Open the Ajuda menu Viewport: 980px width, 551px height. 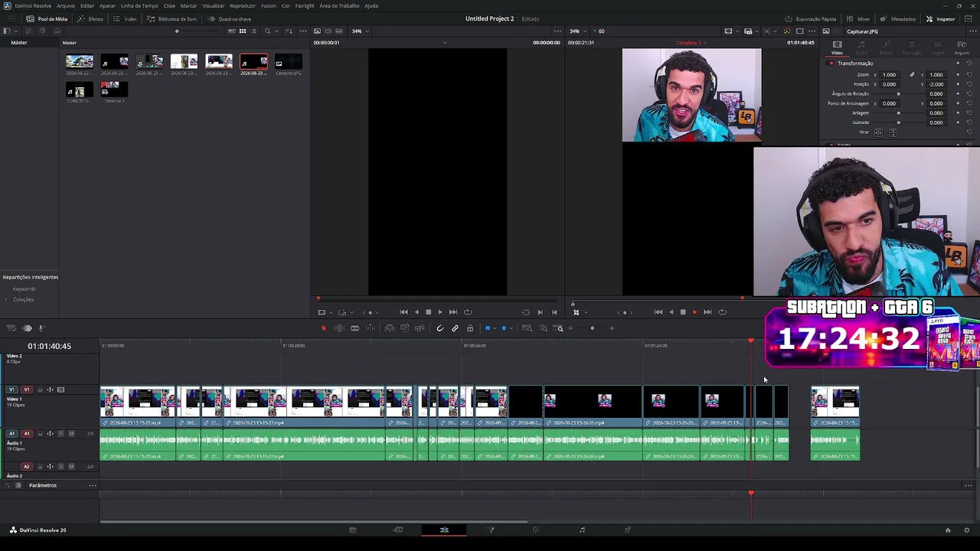point(371,5)
